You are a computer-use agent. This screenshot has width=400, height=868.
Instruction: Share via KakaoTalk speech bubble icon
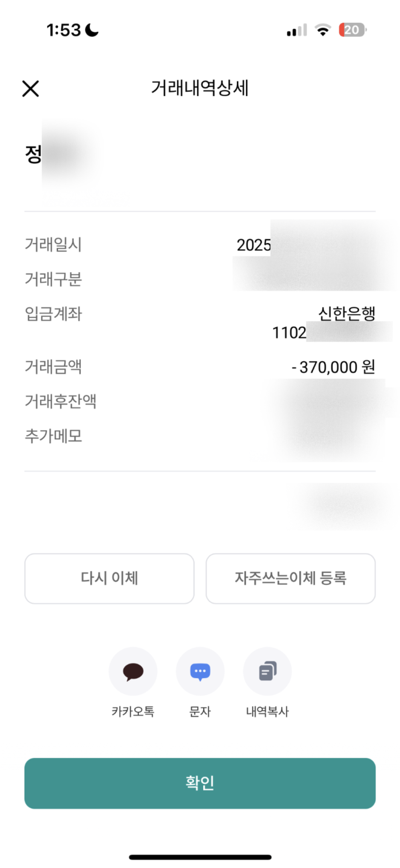[133, 671]
